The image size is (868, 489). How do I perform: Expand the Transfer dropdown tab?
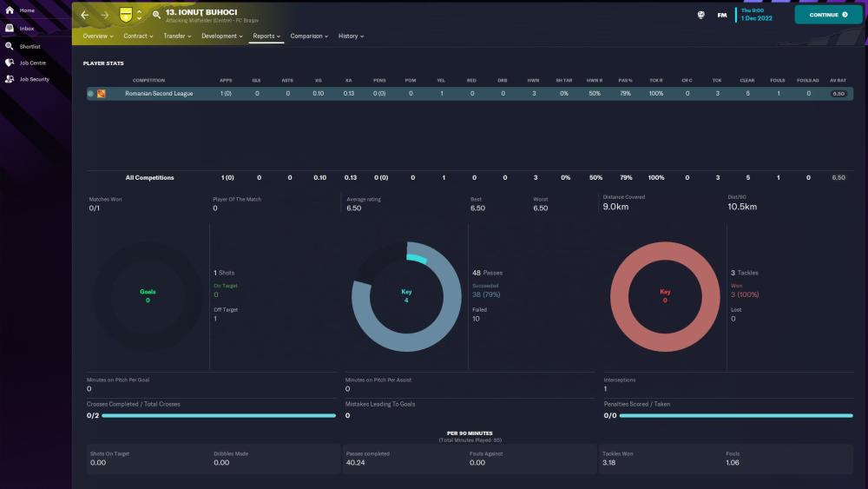pos(177,36)
